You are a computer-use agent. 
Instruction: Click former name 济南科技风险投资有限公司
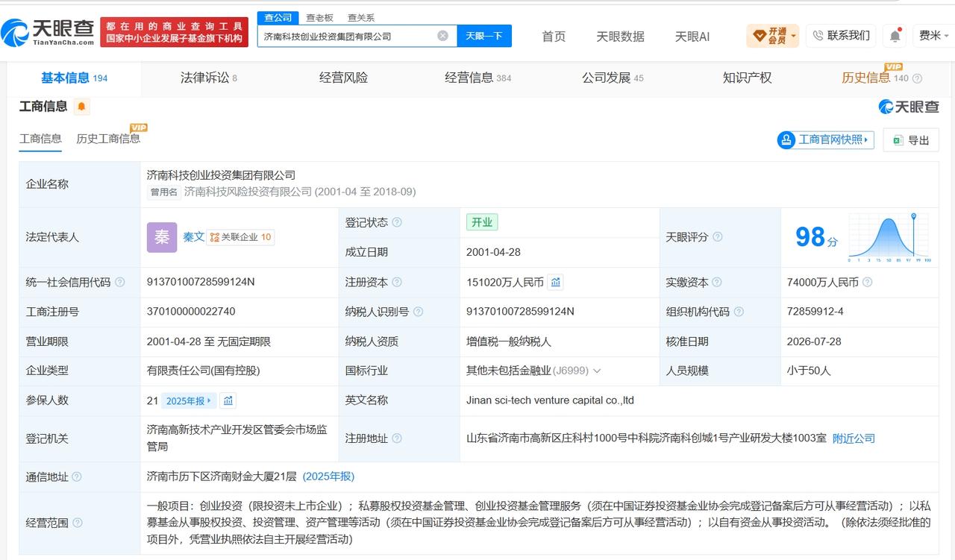tap(248, 192)
